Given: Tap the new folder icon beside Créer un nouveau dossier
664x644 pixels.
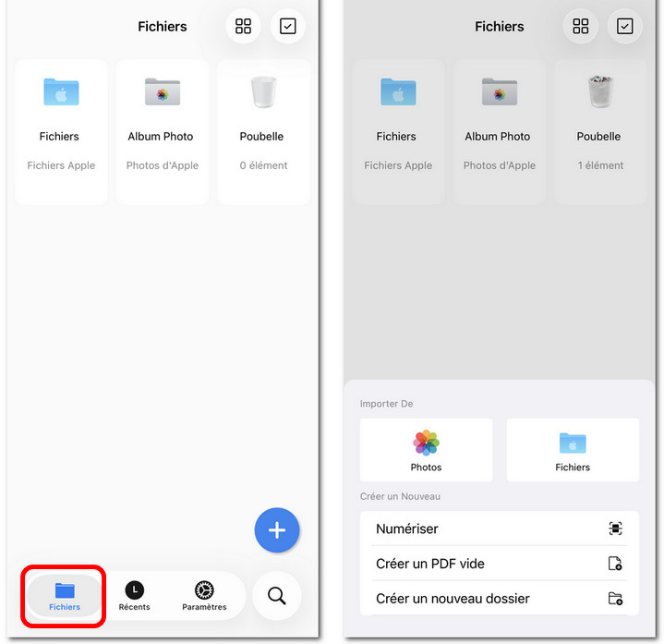Looking at the screenshot, I should (x=615, y=598).
